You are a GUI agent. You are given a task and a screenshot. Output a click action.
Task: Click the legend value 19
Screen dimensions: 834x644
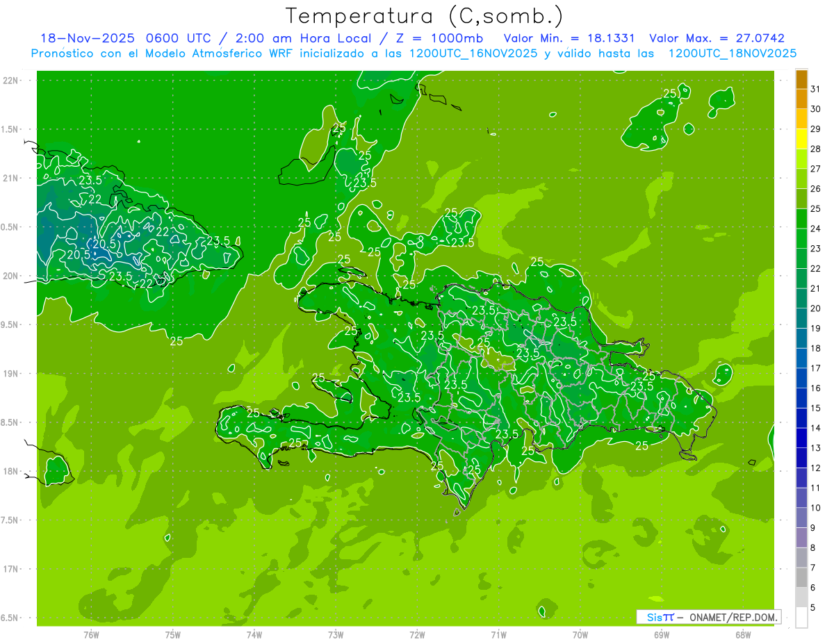point(816,328)
